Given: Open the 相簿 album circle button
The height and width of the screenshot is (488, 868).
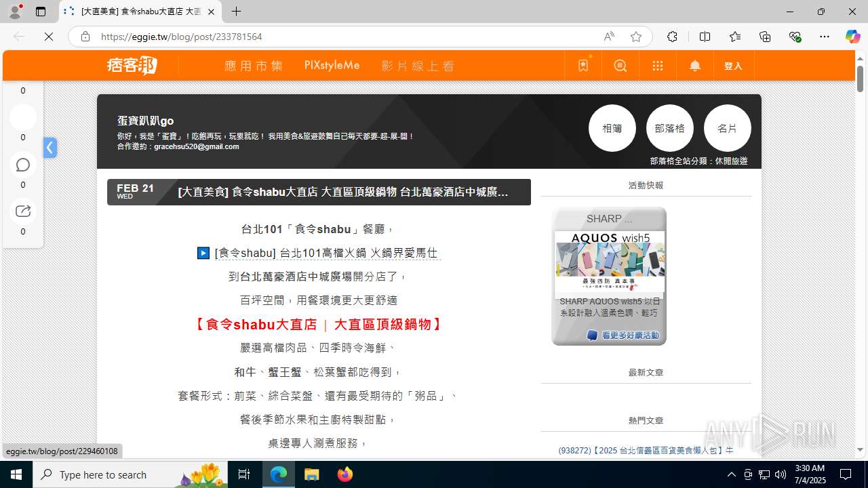Looking at the screenshot, I should pyautogui.click(x=612, y=128).
